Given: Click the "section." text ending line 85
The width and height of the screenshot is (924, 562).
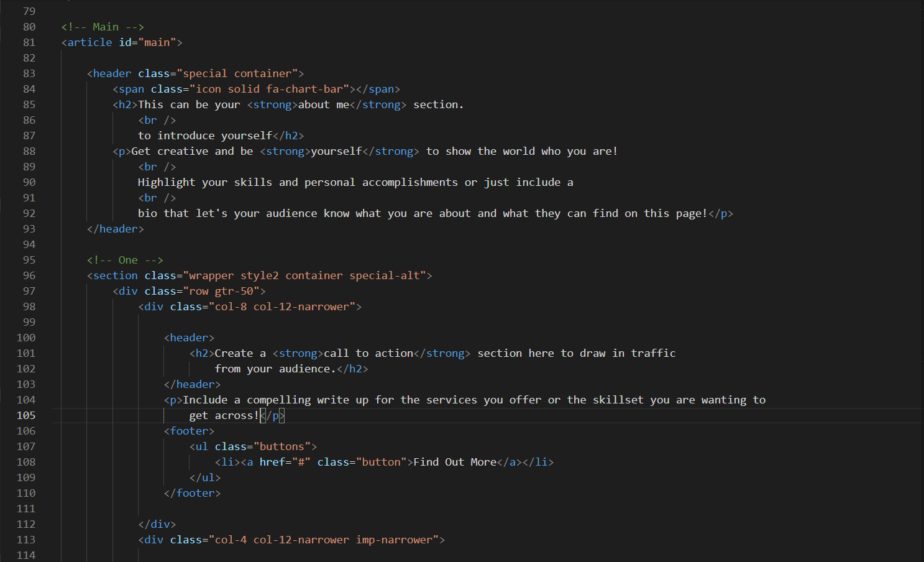Looking at the screenshot, I should [439, 104].
